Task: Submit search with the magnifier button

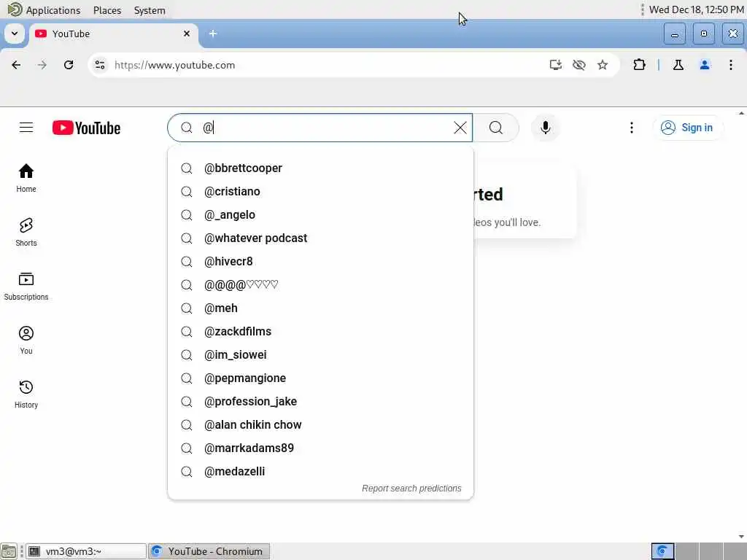Action: pos(496,128)
